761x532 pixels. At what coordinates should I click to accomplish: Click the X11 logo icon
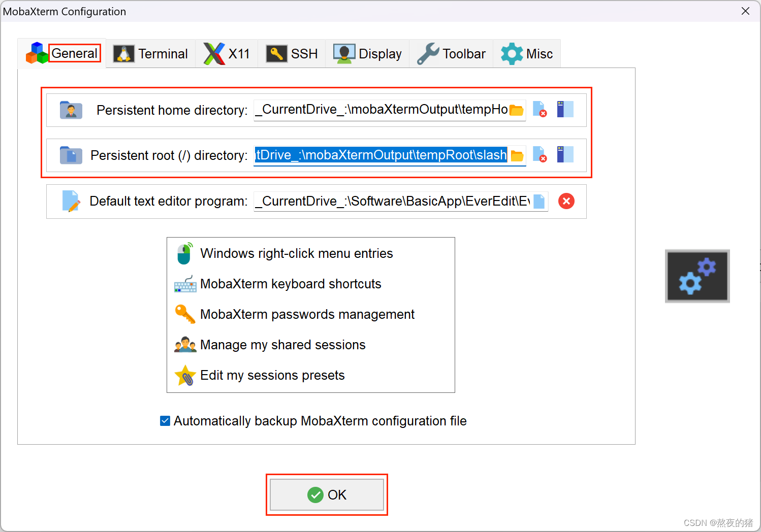(214, 53)
